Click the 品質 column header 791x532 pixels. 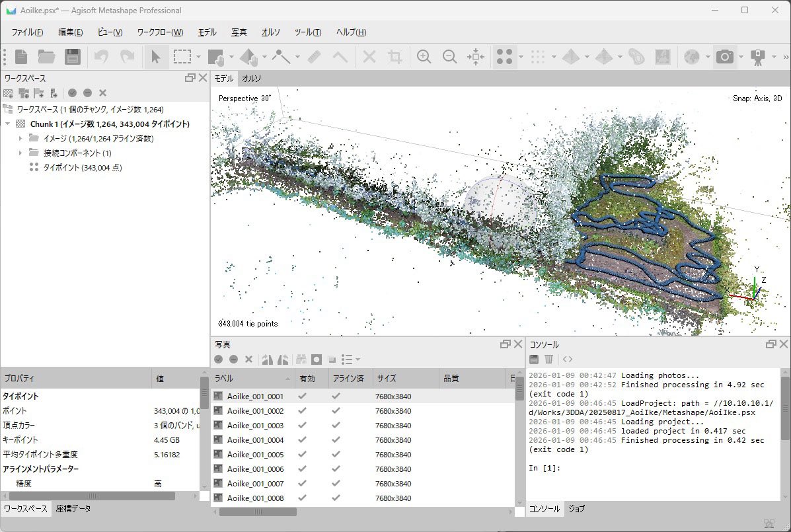472,378
